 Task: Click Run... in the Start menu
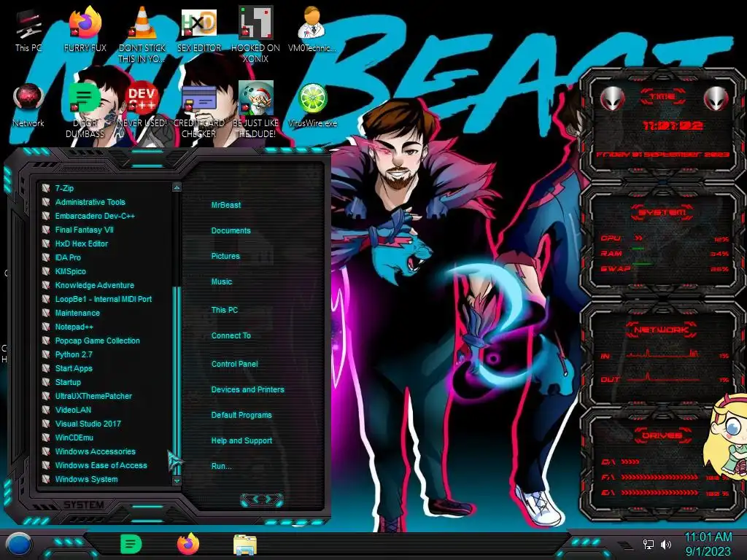tap(222, 466)
